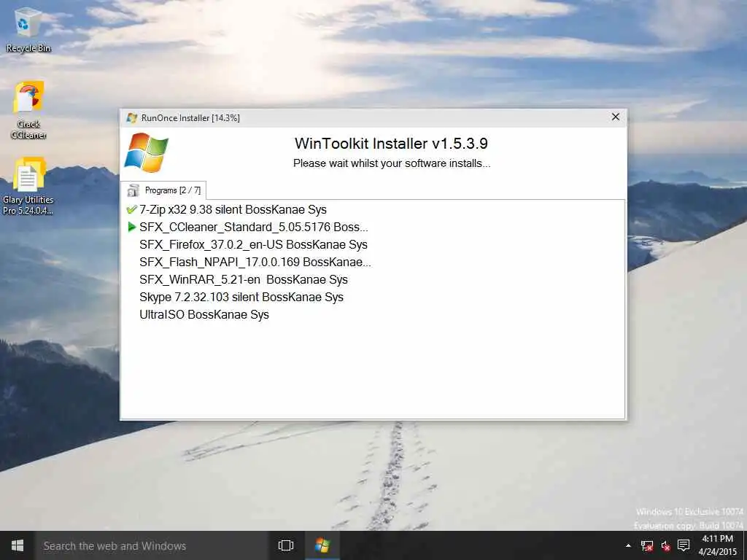The image size is (747, 560).
Task: Select the SFX_WinRAR_5.21-en entry
Action: point(244,279)
